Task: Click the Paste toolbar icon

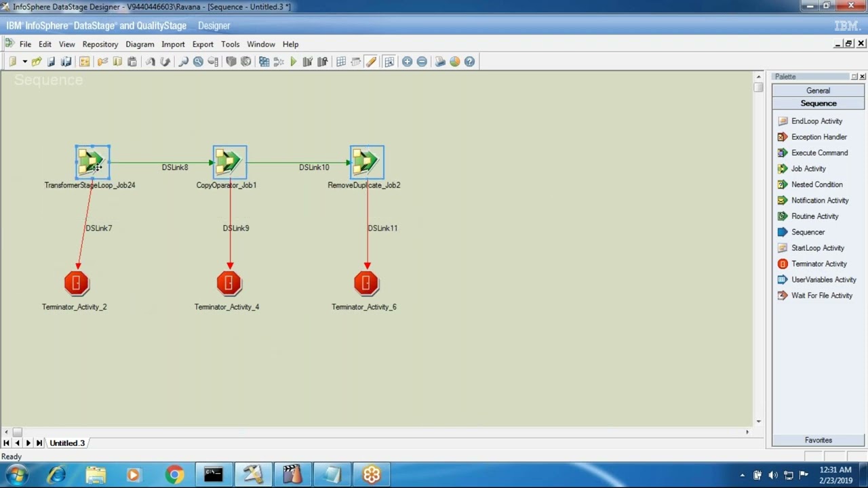Action: point(132,62)
